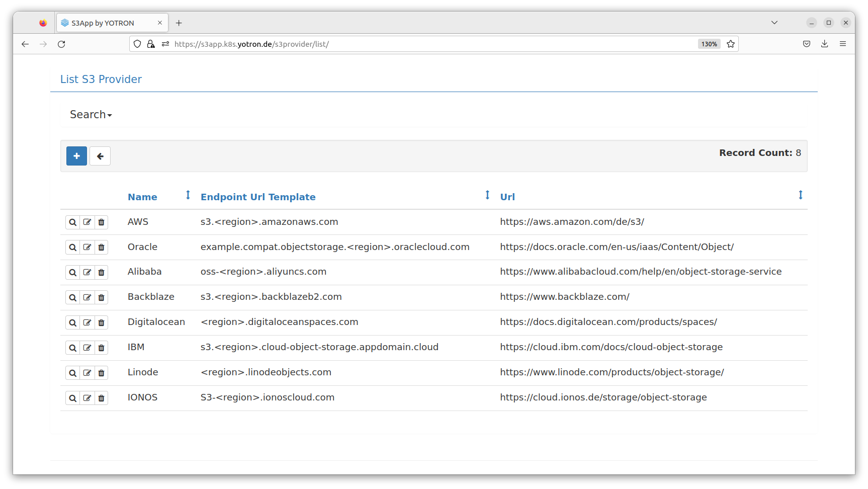The width and height of the screenshot is (868, 489).
Task: Close the S3App by YOTRON tab
Action: [x=160, y=23]
